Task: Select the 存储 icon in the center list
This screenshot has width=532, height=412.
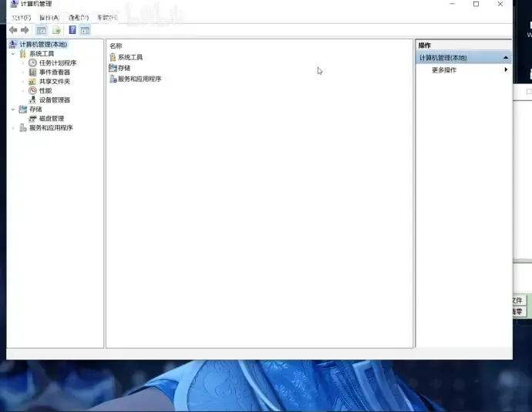Action: pos(113,68)
